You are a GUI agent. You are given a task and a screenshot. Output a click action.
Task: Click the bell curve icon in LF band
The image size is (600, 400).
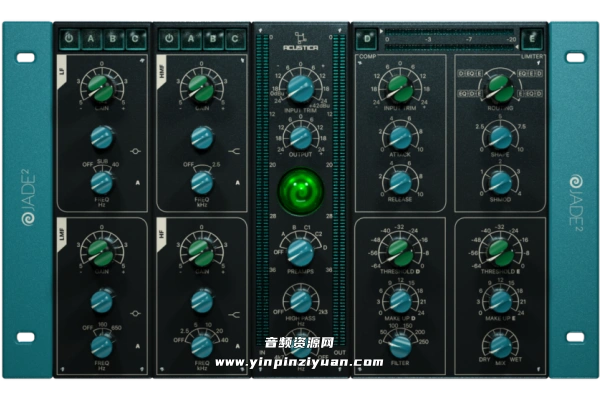coord(135,151)
